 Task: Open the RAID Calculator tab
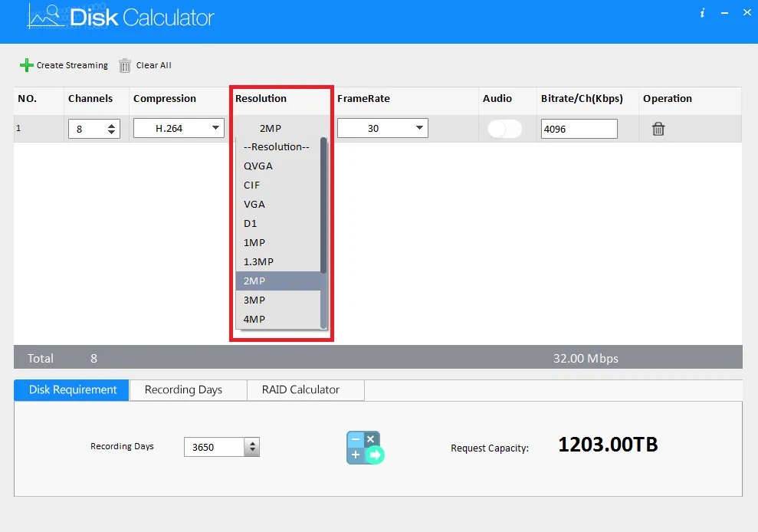(300, 389)
